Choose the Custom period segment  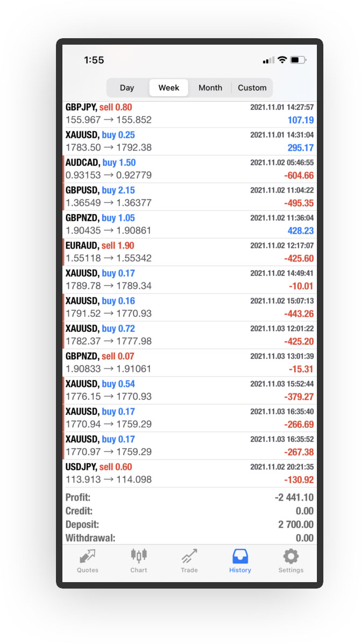coord(252,88)
